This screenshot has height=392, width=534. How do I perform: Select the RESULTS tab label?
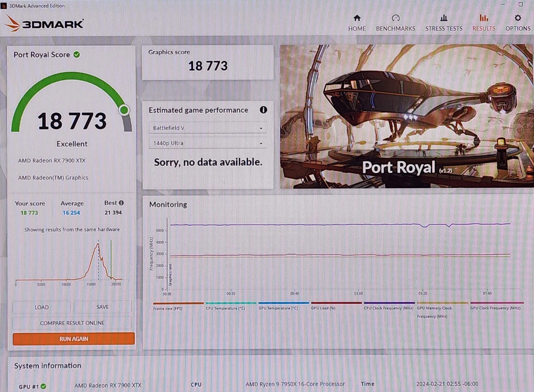(x=484, y=29)
